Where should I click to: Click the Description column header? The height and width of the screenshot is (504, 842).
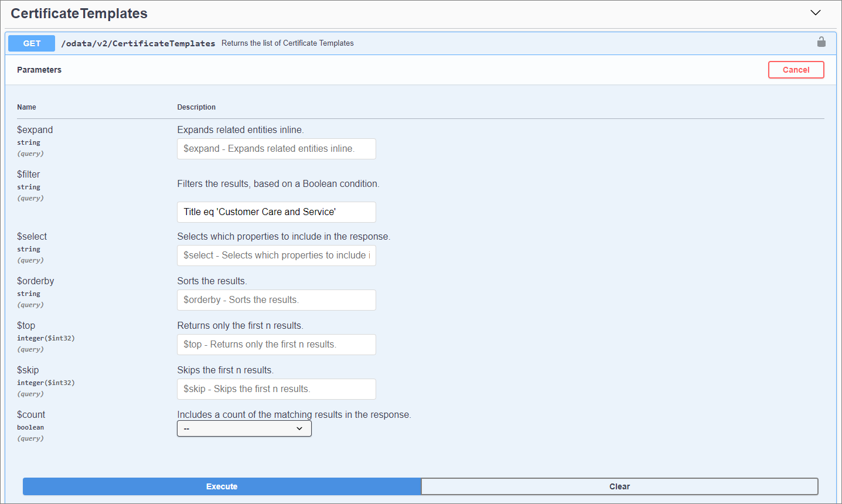(196, 107)
